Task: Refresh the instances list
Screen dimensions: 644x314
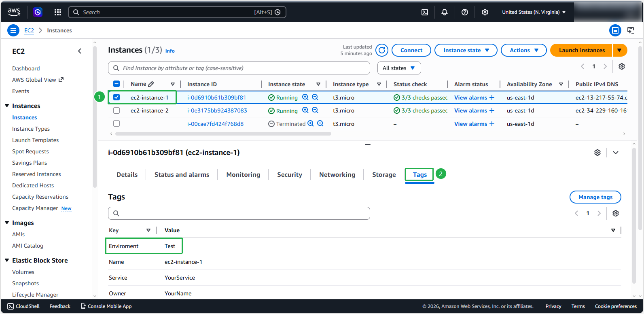Action: (382, 50)
